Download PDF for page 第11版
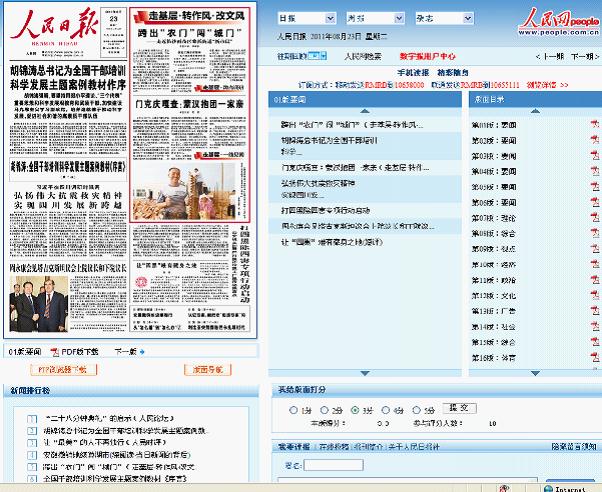Screen dimensions: 602x492 595,280
